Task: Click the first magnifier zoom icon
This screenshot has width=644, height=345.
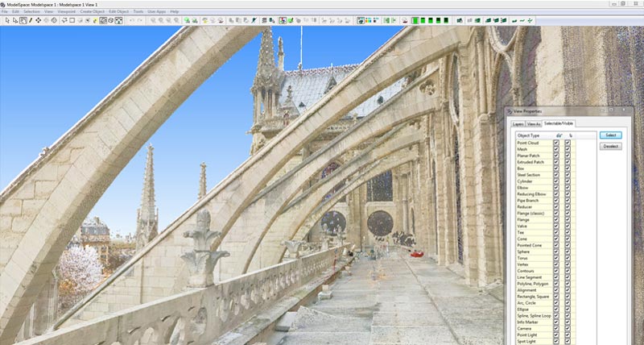Action: point(154,20)
